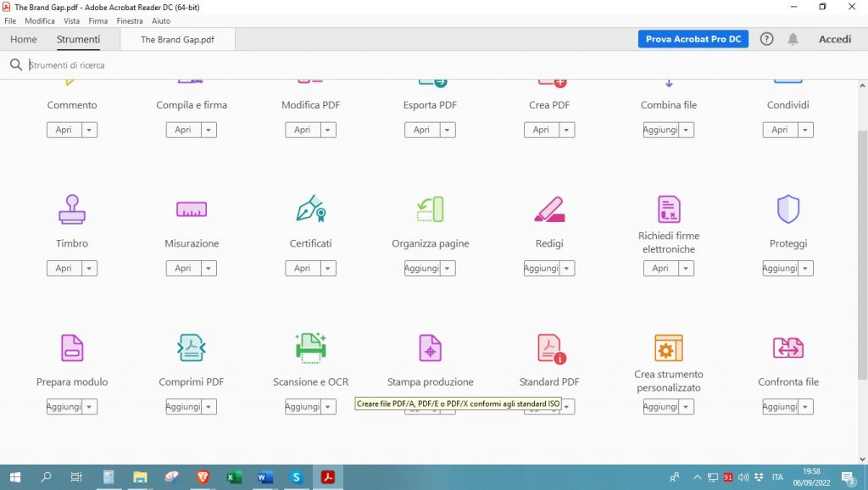Click the Confronta file icon
The height and width of the screenshot is (490, 868).
click(x=788, y=348)
